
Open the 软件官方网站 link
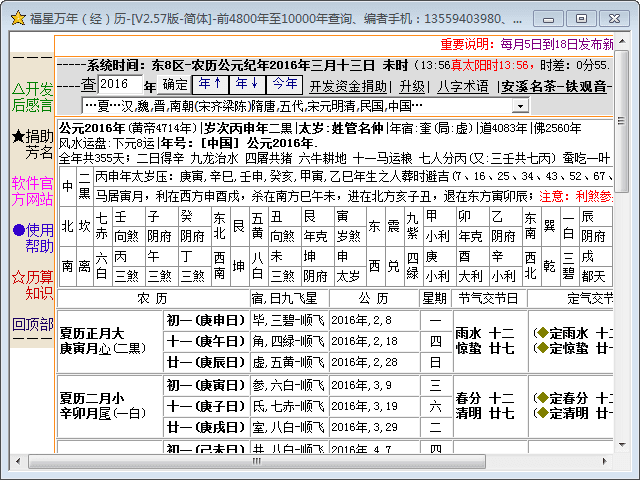point(32,191)
